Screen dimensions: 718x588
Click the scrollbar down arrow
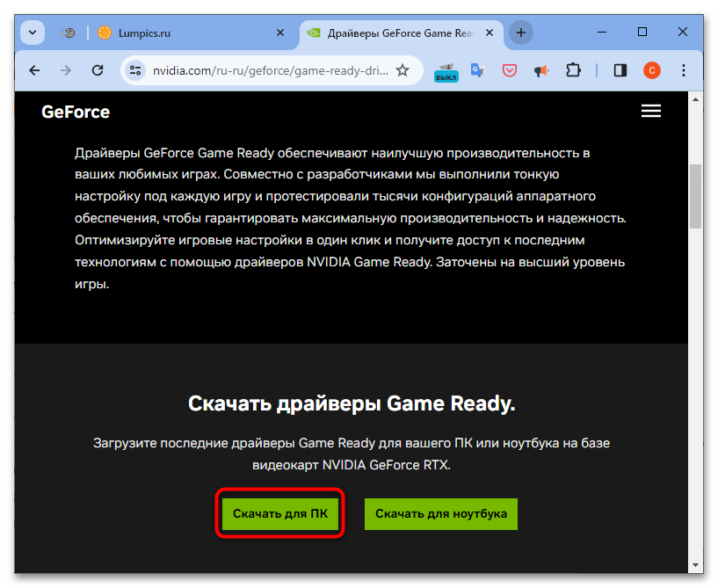click(695, 565)
